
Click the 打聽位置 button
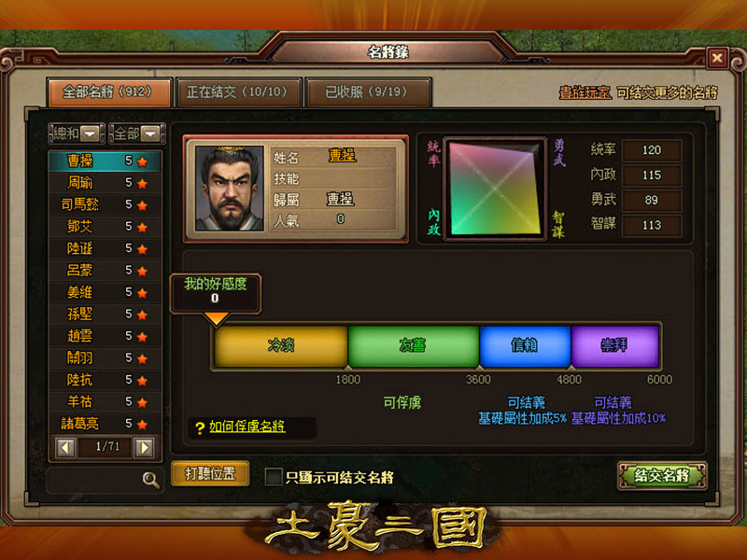coord(210,473)
